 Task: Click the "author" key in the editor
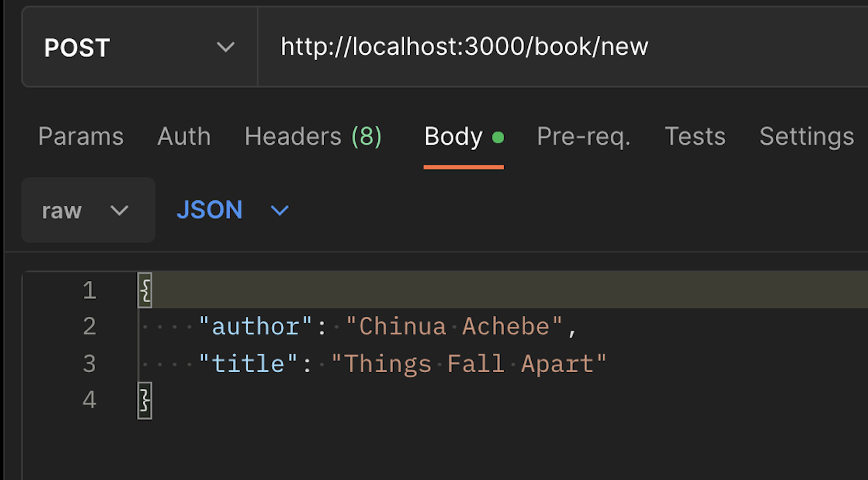pos(255,326)
